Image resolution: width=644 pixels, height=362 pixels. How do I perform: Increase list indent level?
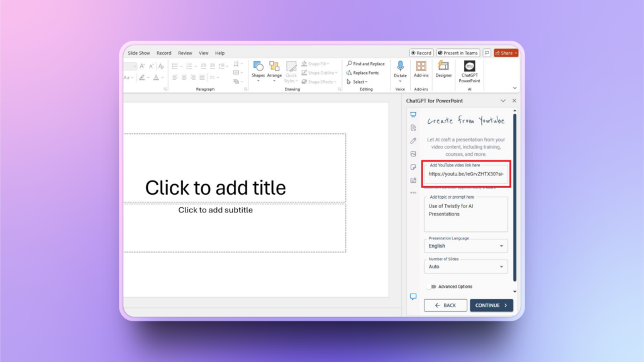pyautogui.click(x=213, y=66)
